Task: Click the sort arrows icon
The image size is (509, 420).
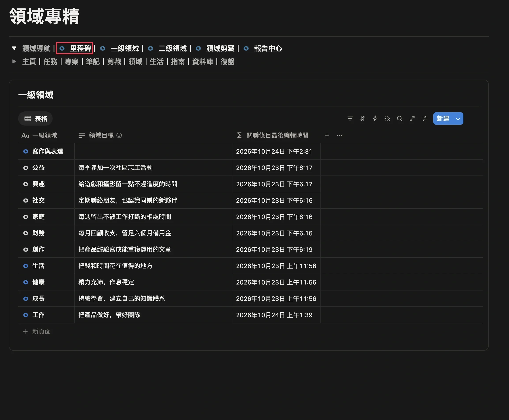Action: tap(362, 118)
